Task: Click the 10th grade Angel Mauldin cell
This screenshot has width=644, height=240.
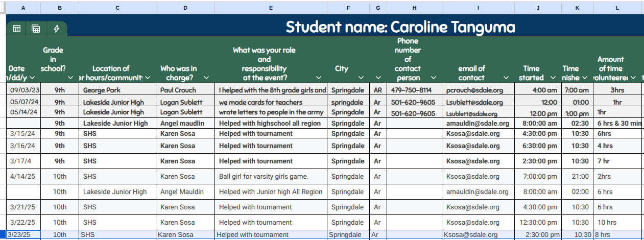Action: (185, 192)
